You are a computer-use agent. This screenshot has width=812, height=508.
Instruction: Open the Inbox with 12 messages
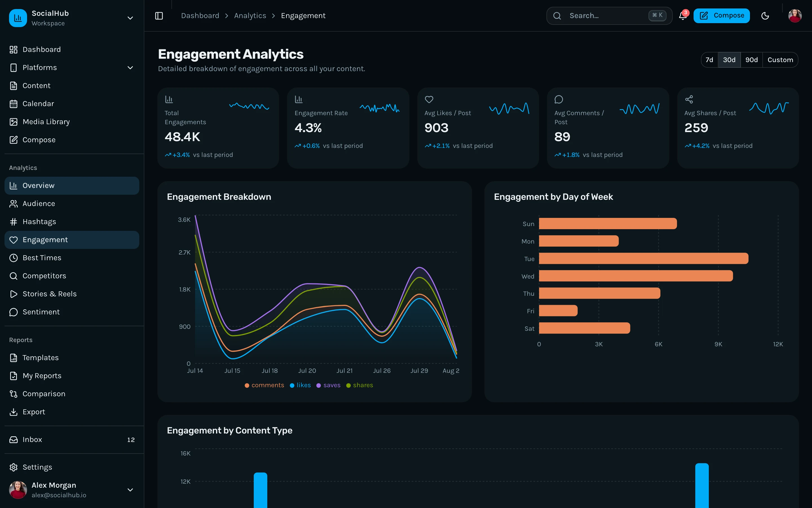(72, 439)
